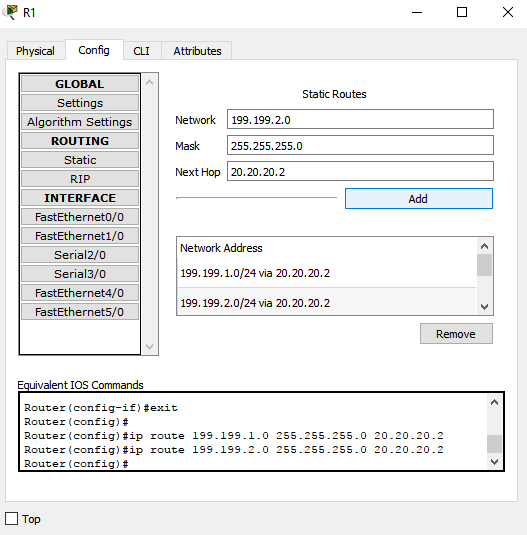Click the Router(config-if)#exit line
Screen dimensions: 527x535
(101, 408)
